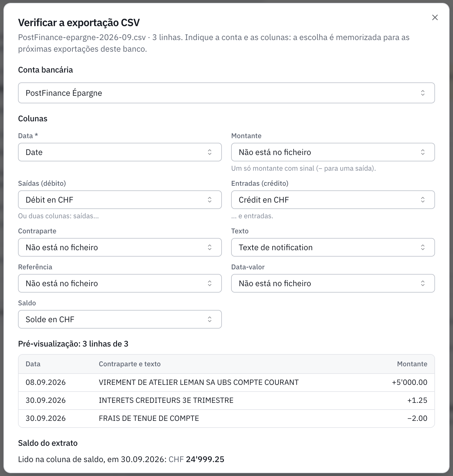Open the Contraparte column dropdown

[120, 247]
